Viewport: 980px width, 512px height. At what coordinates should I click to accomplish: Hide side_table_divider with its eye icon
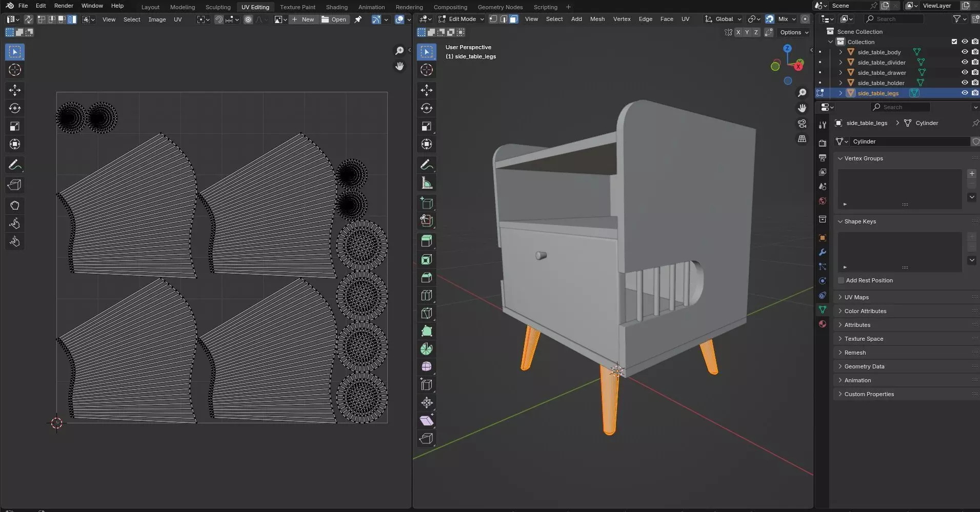click(x=965, y=62)
